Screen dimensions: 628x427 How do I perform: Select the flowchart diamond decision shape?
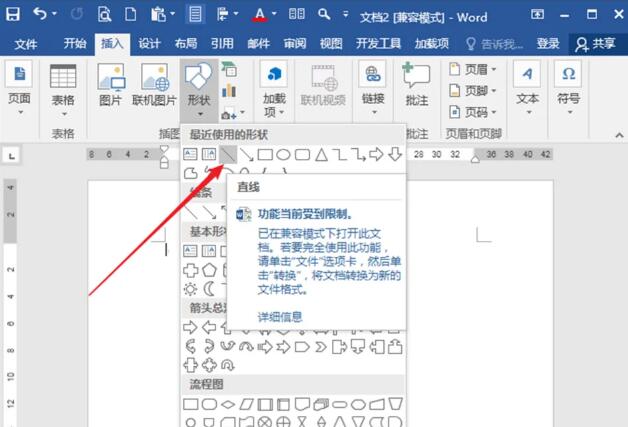pos(227,405)
